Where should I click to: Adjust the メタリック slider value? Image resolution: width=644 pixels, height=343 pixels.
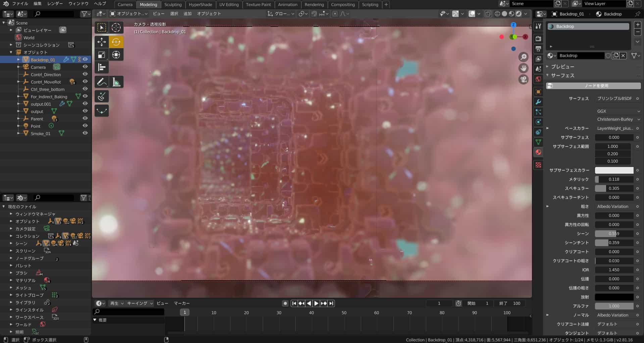pyautogui.click(x=614, y=179)
